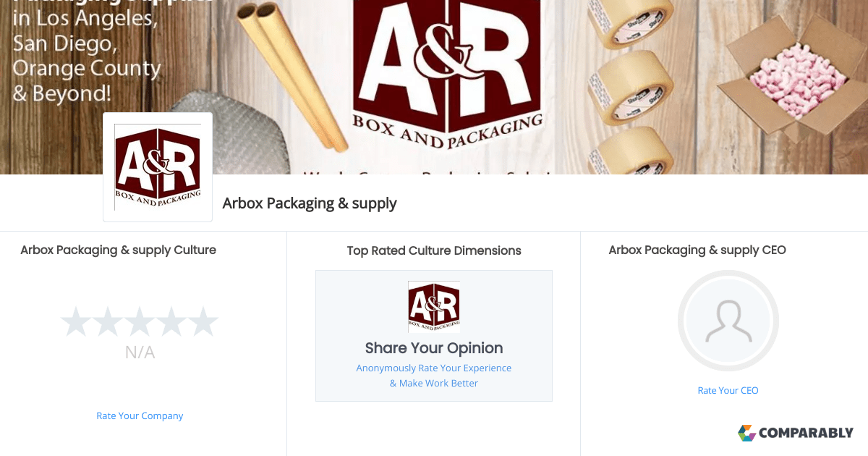Click the COMPARABLY wordmark text
Image resolution: width=868 pixels, height=456 pixels.
807,433
